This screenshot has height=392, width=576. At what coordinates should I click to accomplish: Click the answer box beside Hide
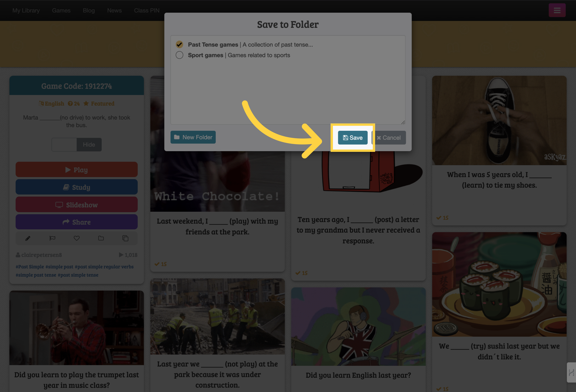point(64,145)
